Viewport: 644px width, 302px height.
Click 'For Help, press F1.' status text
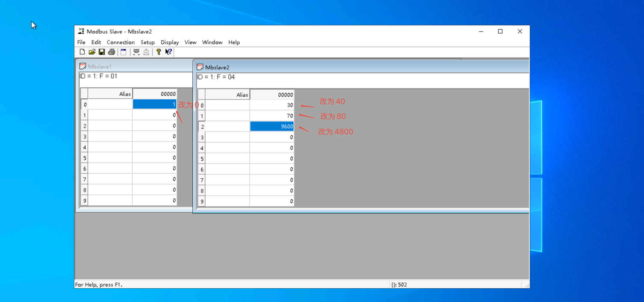[x=99, y=284]
